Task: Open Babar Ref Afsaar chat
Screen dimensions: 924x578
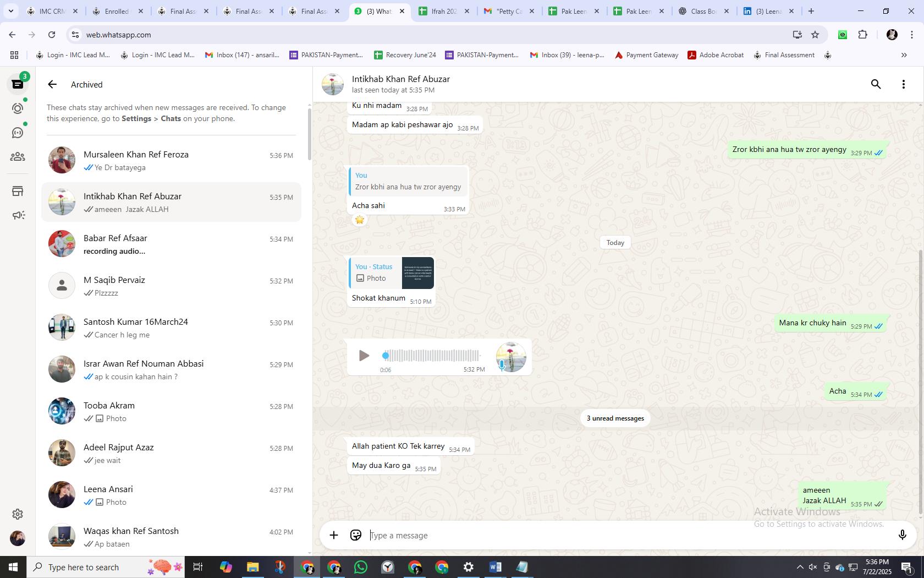Action: coord(171,244)
